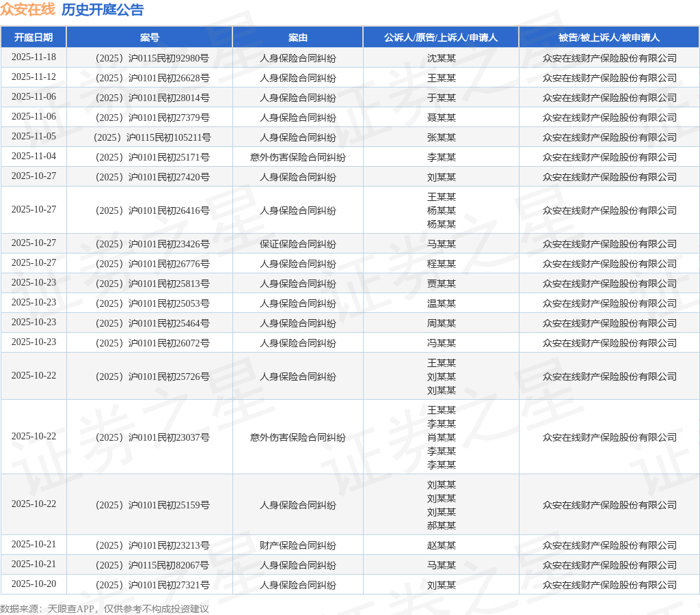Select case number 沪0101民初25813号
700x615 pixels.
coord(169,284)
